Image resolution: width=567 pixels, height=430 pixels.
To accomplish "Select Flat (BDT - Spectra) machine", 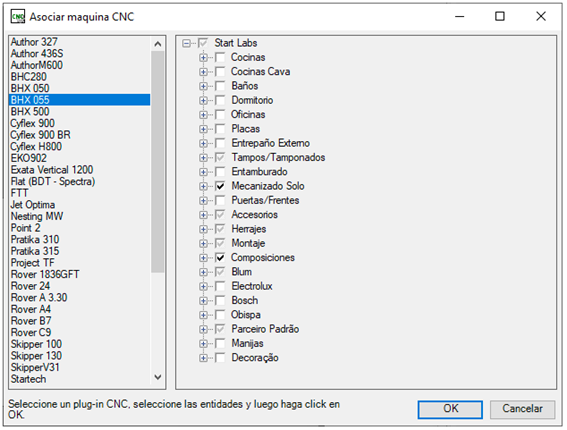I will (80, 181).
